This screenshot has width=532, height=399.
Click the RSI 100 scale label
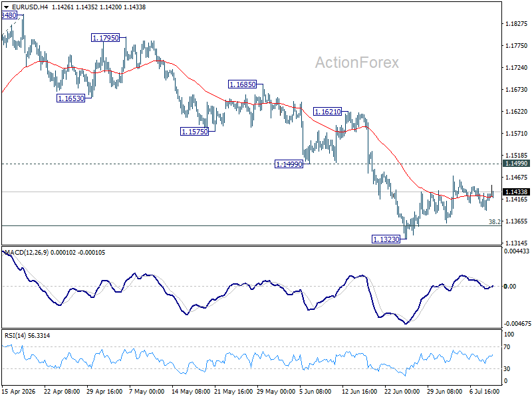(509, 334)
